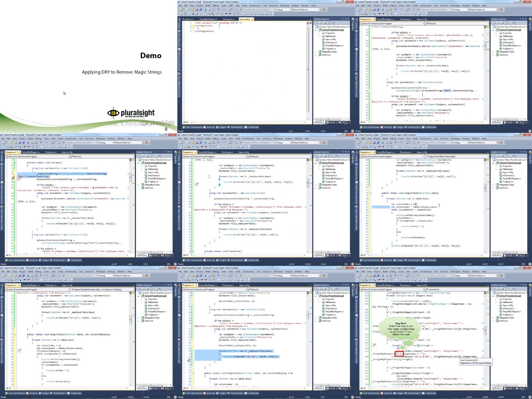Click Undo icon in the App.config editor window

(x=218, y=9)
